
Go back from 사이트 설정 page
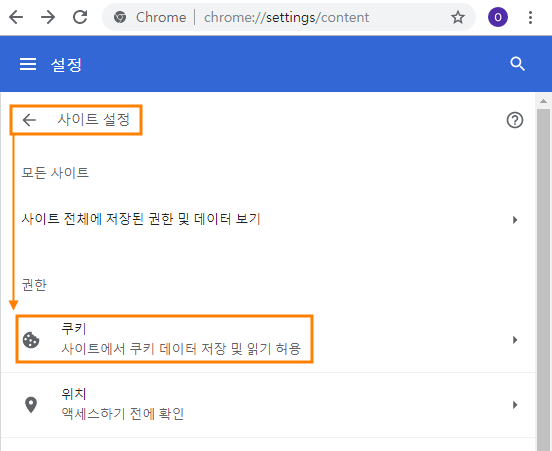29,120
